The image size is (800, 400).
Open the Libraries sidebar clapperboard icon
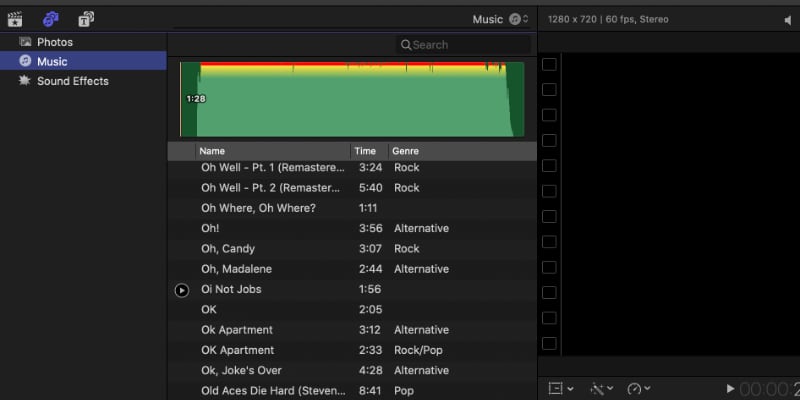coord(15,19)
